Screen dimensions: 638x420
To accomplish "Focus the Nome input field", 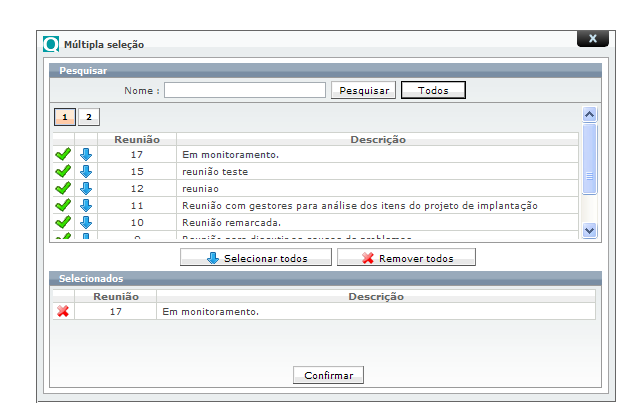I will coord(245,90).
